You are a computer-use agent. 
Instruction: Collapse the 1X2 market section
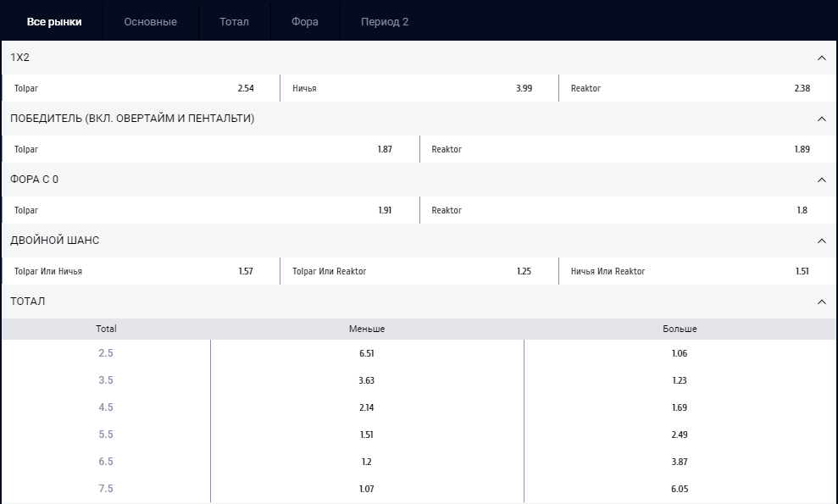click(821, 58)
